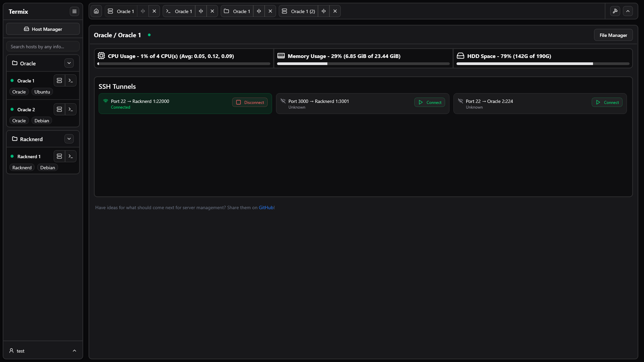Collapse the Oracle folder group
This screenshot has height=362, width=644.
point(69,63)
